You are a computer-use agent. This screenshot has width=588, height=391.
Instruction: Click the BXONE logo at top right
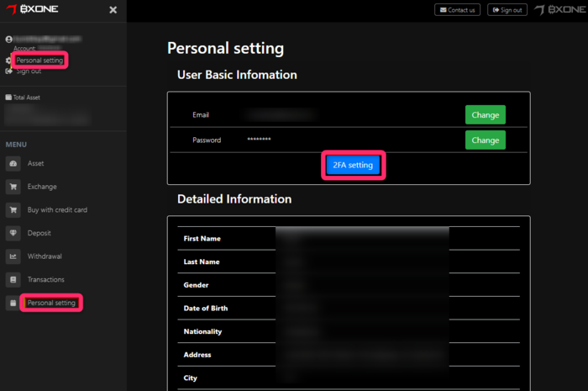click(558, 10)
